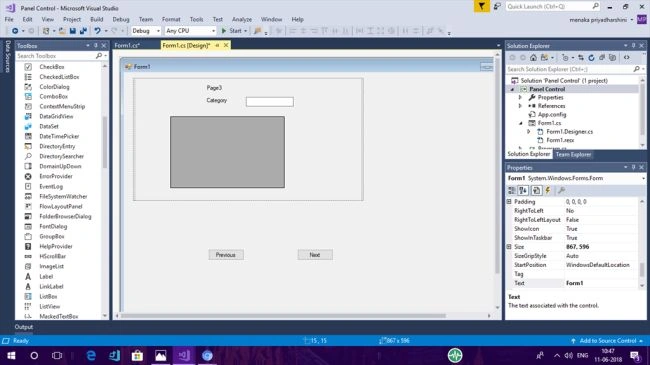The image size is (650, 365).
Task: Choose the DateTimePicker toolbox control
Action: click(59, 136)
